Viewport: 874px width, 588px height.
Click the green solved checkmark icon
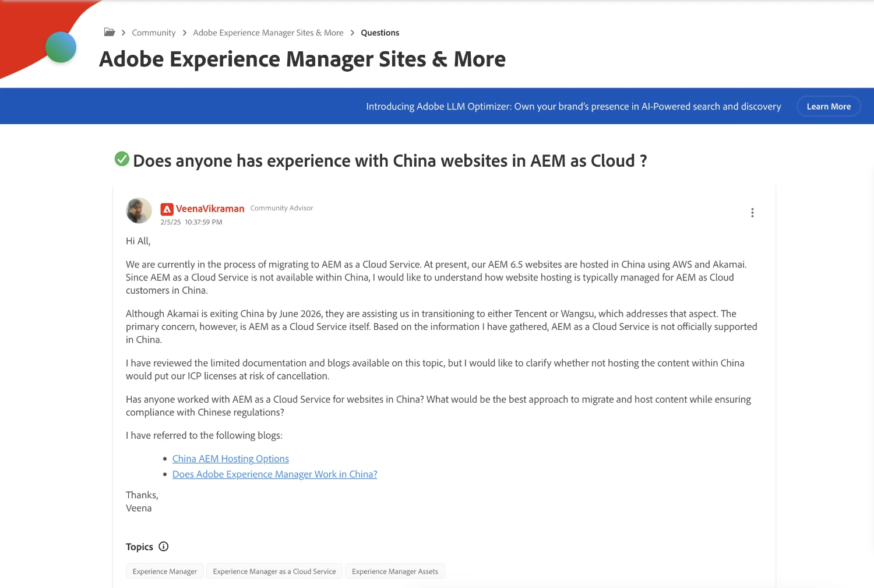click(x=122, y=159)
